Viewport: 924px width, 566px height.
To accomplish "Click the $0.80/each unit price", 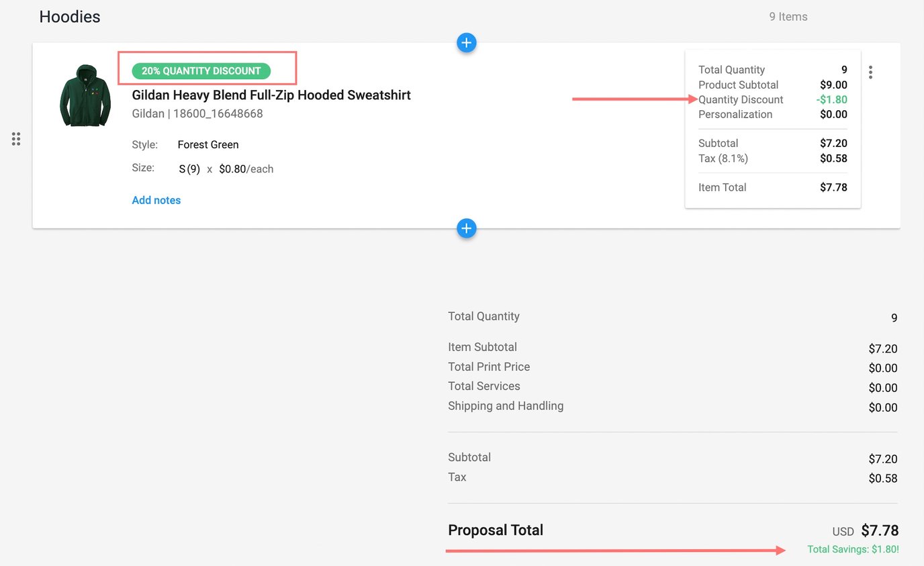I will tap(246, 169).
